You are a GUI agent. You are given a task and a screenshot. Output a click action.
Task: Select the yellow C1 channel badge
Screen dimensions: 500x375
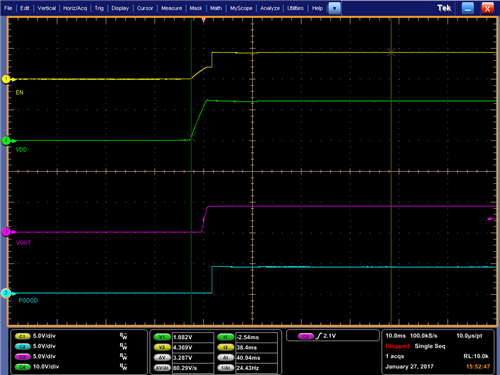coord(22,336)
